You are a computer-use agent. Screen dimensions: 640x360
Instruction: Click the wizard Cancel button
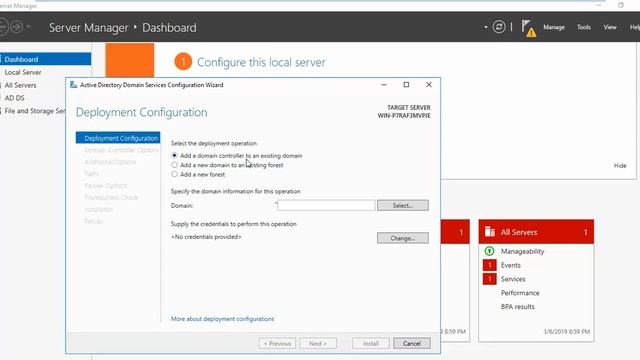pyautogui.click(x=412, y=344)
